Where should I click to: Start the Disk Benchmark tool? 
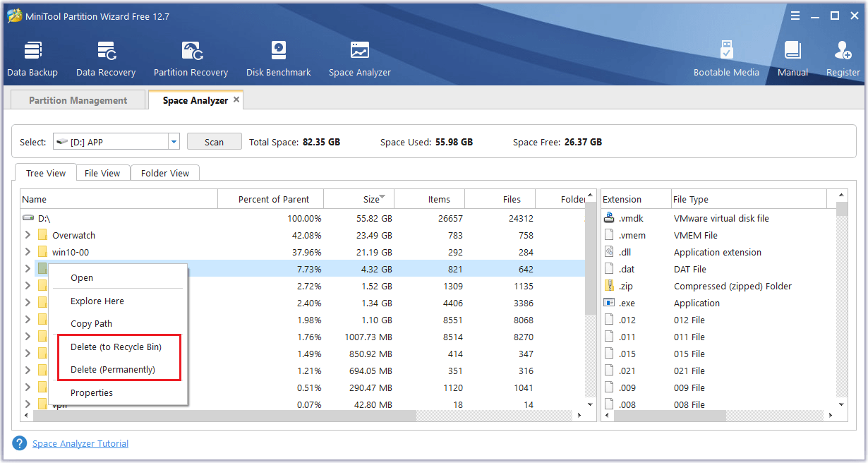click(x=279, y=59)
